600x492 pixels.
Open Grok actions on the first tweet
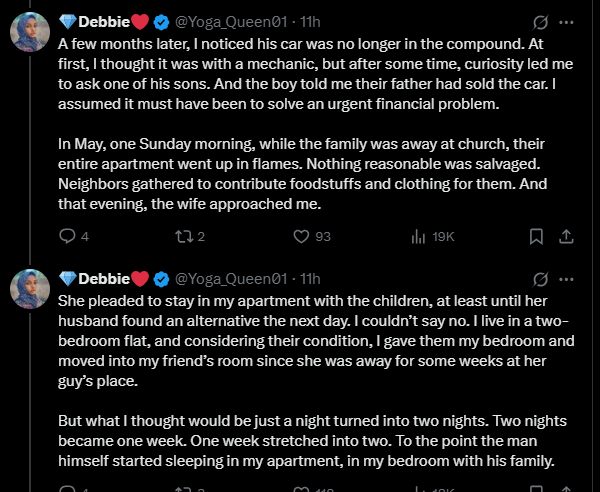(x=539, y=21)
